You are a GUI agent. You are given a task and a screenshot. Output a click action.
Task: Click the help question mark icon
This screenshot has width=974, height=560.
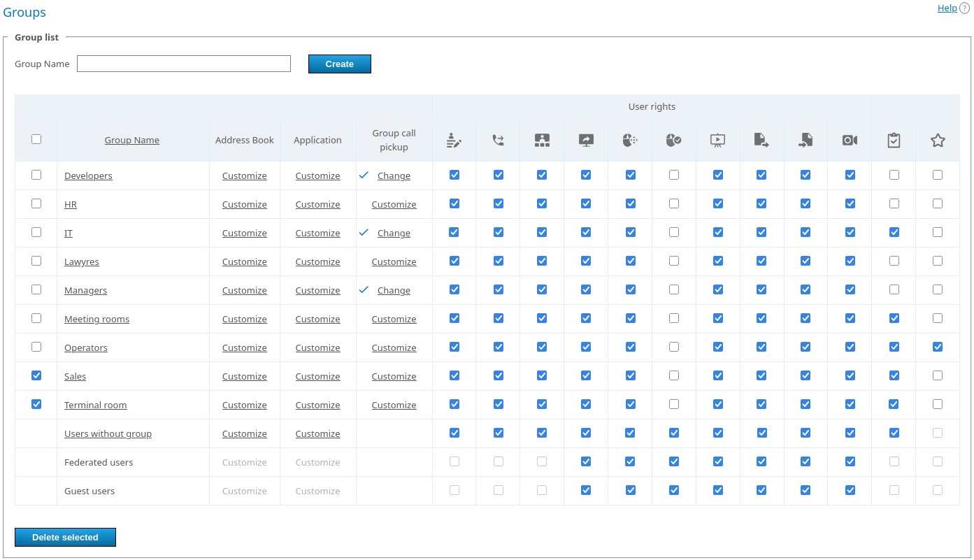[964, 8]
